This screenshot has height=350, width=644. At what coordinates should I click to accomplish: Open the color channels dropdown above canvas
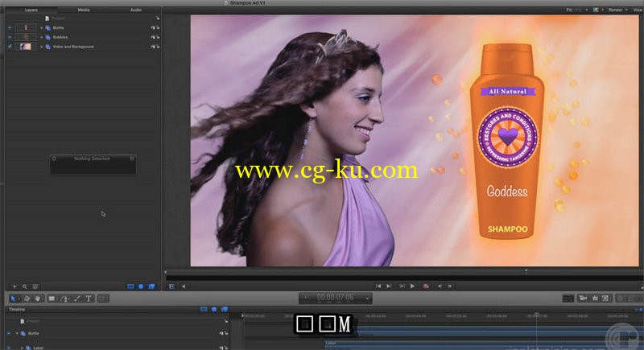tap(597, 10)
